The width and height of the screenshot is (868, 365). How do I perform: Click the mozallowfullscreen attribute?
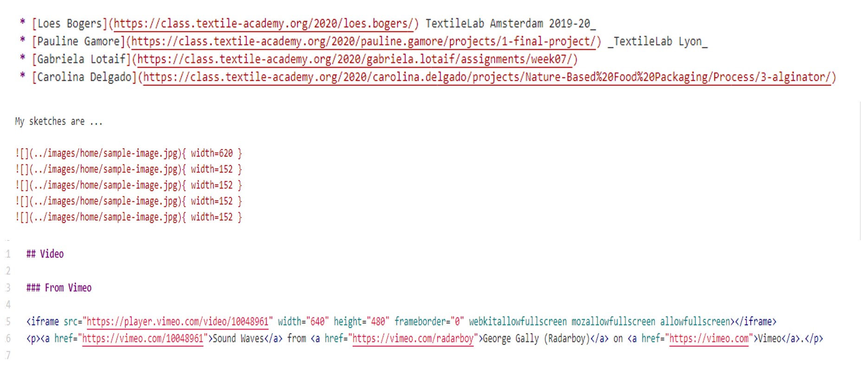tap(613, 322)
